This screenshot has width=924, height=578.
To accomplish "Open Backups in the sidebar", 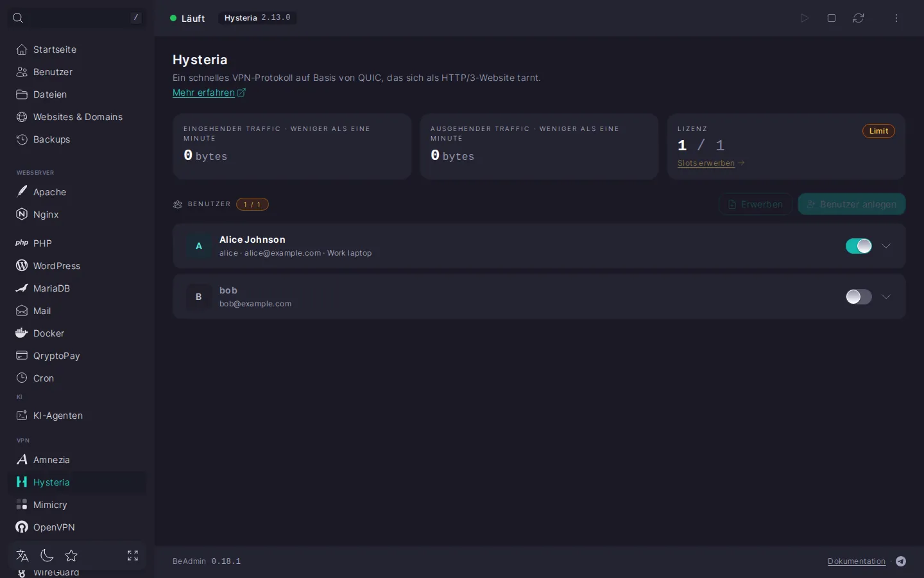I will [x=77, y=139].
